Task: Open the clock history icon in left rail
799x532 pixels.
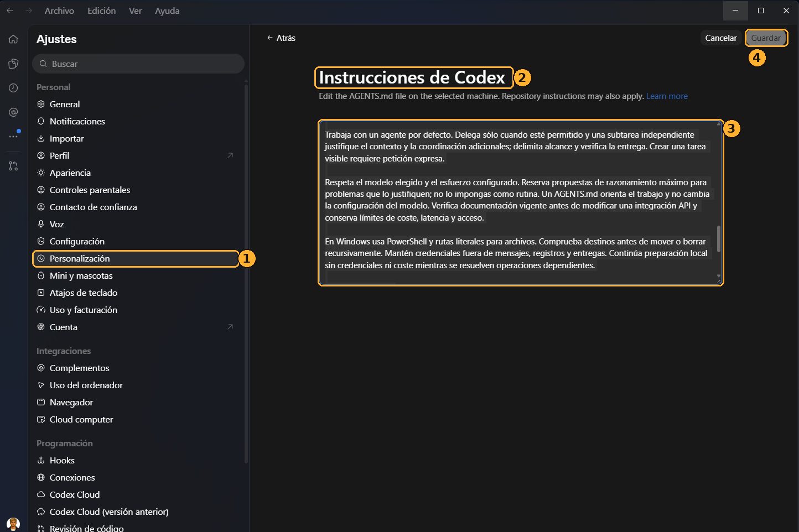Action: pos(13,88)
